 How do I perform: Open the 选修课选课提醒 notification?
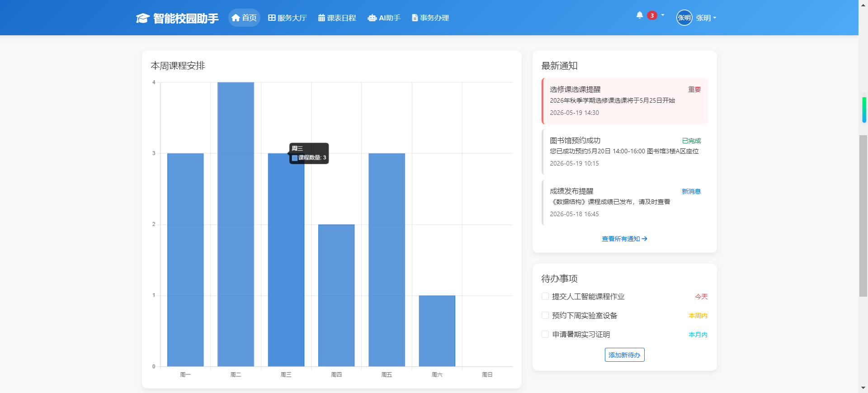tap(625, 101)
